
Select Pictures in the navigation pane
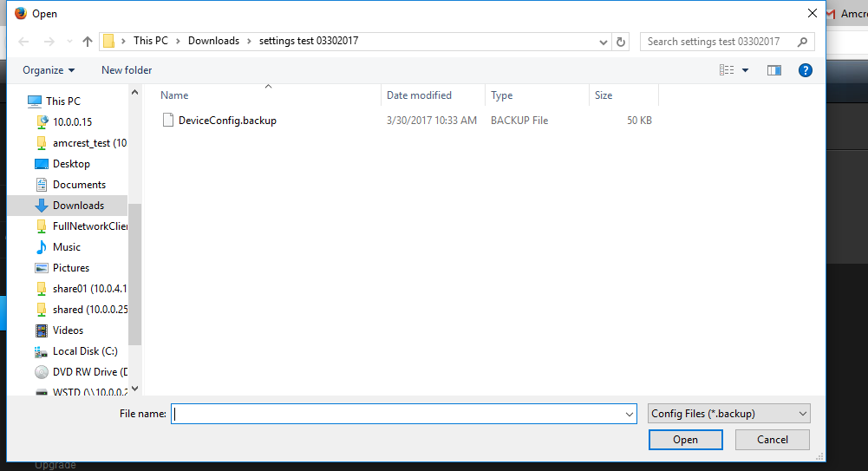[71, 268]
